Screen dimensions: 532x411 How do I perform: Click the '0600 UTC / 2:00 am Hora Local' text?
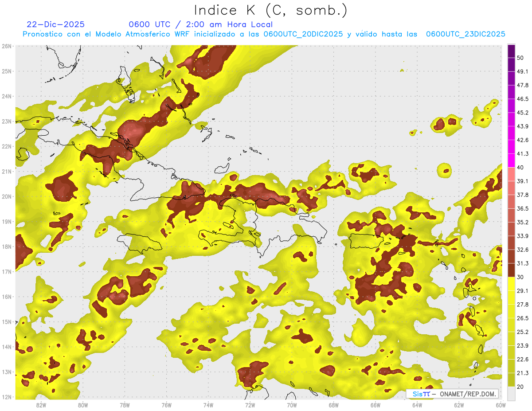tap(201, 24)
